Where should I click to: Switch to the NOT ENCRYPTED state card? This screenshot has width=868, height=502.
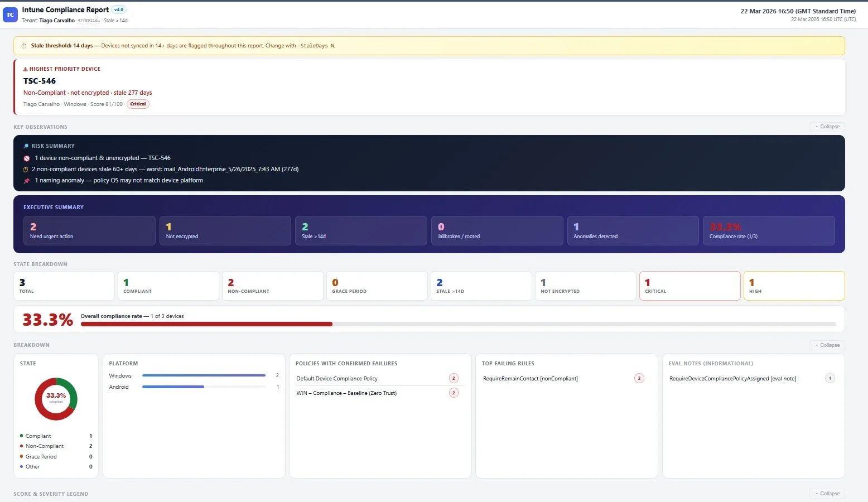point(585,286)
